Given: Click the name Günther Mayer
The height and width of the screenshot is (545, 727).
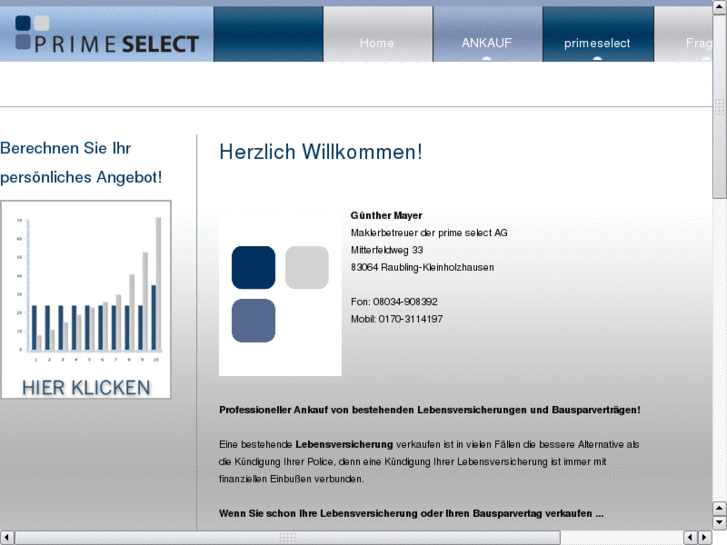Looking at the screenshot, I should click(x=386, y=215).
